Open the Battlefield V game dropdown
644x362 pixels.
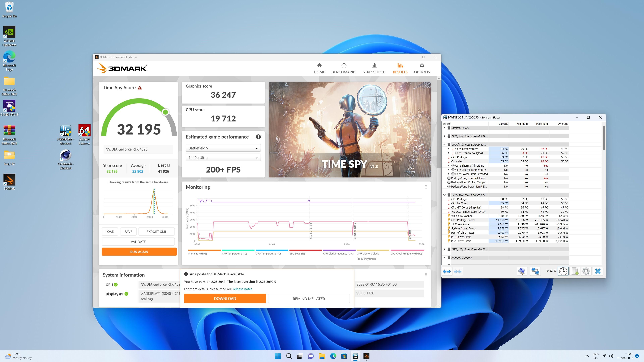[223, 148]
